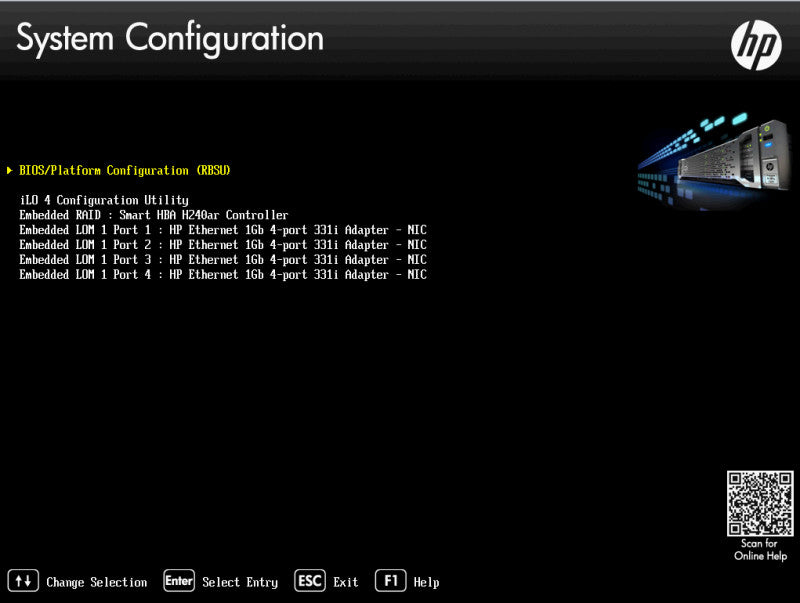The image size is (800, 603).
Task: Select Embedded LOM 1 Port 3 adapter
Action: (x=223, y=260)
